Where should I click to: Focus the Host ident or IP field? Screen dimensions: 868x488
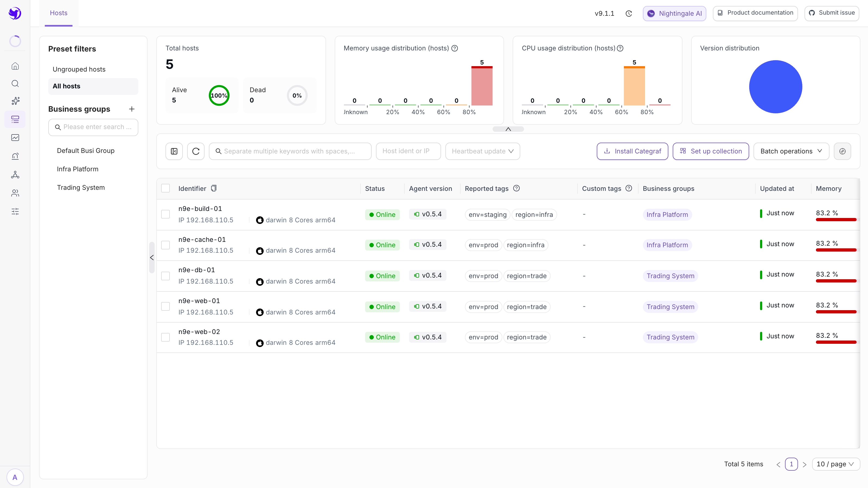409,151
